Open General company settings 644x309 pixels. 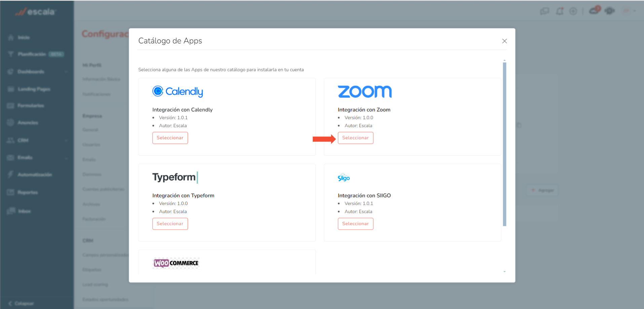[90, 130]
